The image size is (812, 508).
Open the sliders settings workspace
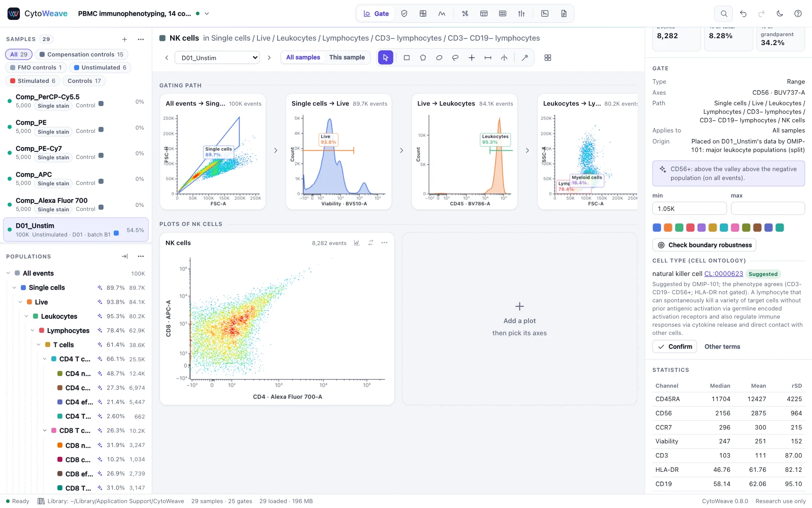[521, 13]
